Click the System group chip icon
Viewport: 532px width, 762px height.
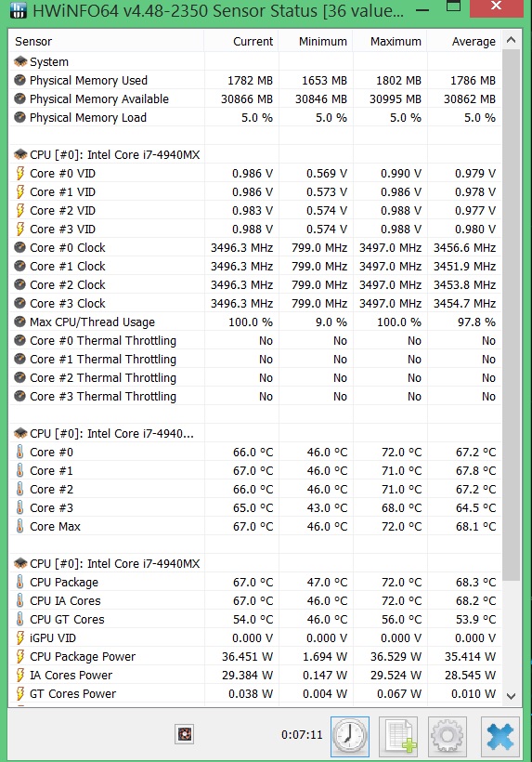(x=20, y=61)
